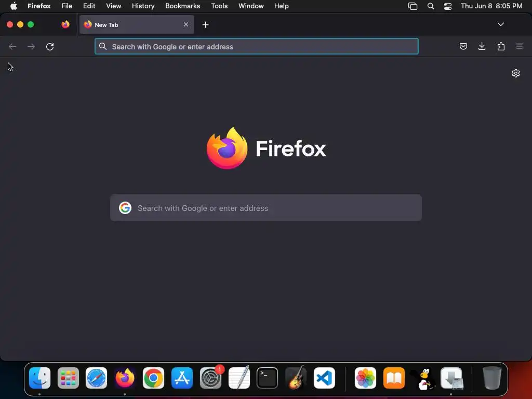Image resolution: width=532 pixels, height=399 pixels.
Task: Click the Firefox View pinned tab icon
Action: 65,24
